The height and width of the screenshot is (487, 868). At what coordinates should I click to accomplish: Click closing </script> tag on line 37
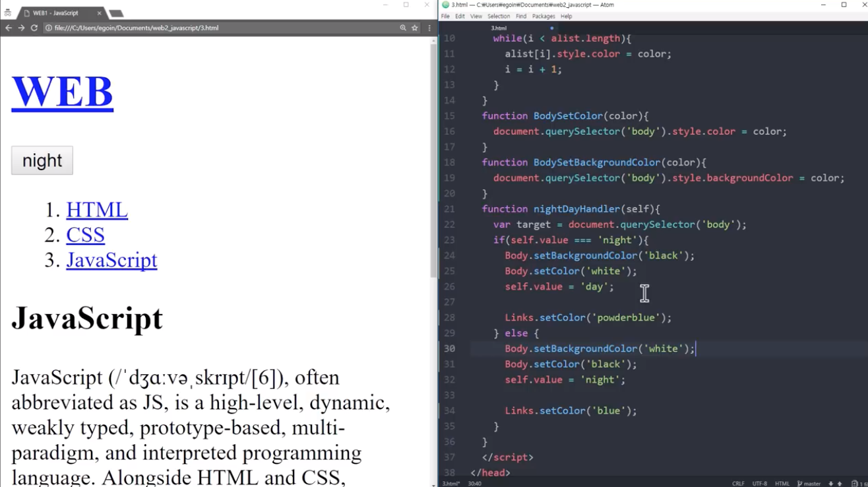pyautogui.click(x=508, y=457)
